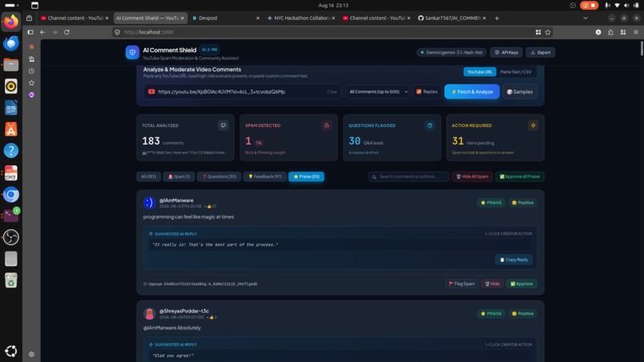Click the @ShreyasPoddar-t3c avatar

(x=149, y=313)
